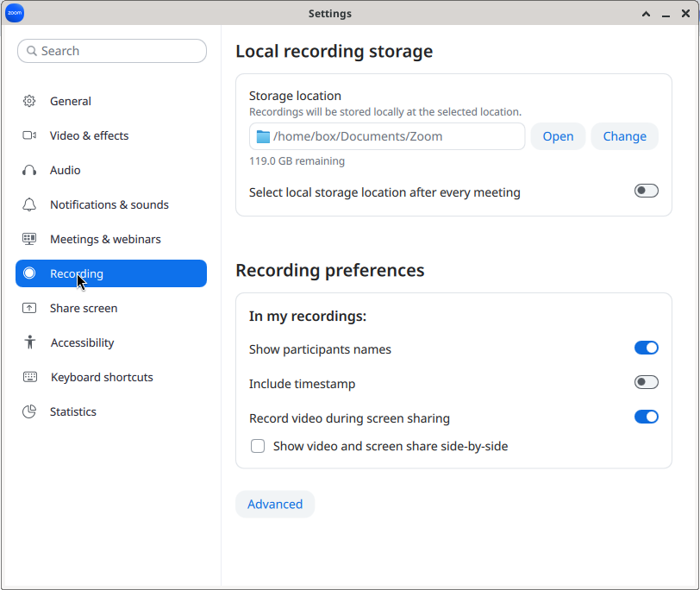Image resolution: width=700 pixels, height=590 pixels.
Task: Go to Video & effects settings
Action: [x=111, y=135]
